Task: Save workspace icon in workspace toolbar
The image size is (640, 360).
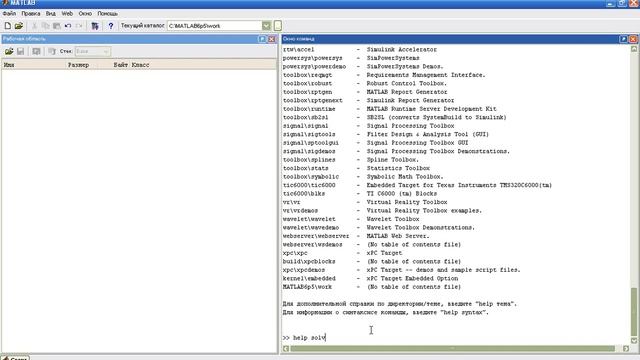Action: click(x=20, y=51)
